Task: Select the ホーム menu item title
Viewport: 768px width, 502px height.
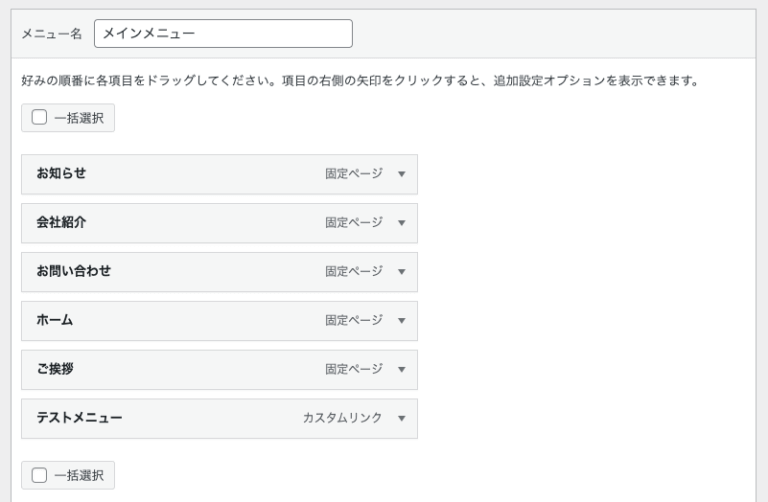Action: pos(54,320)
